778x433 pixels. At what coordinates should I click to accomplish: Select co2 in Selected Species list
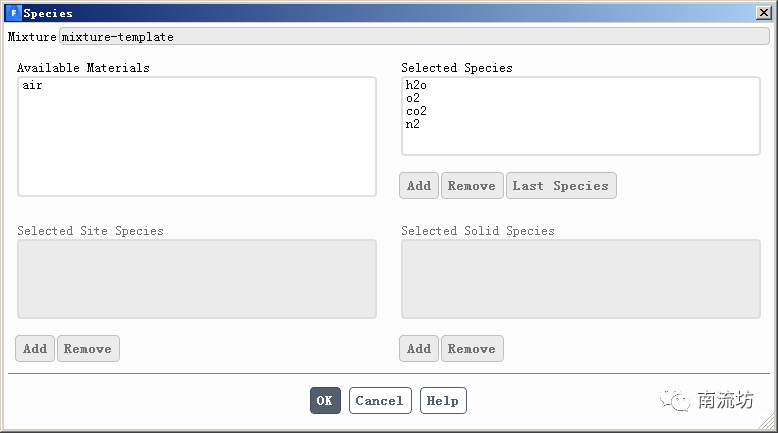click(416, 112)
